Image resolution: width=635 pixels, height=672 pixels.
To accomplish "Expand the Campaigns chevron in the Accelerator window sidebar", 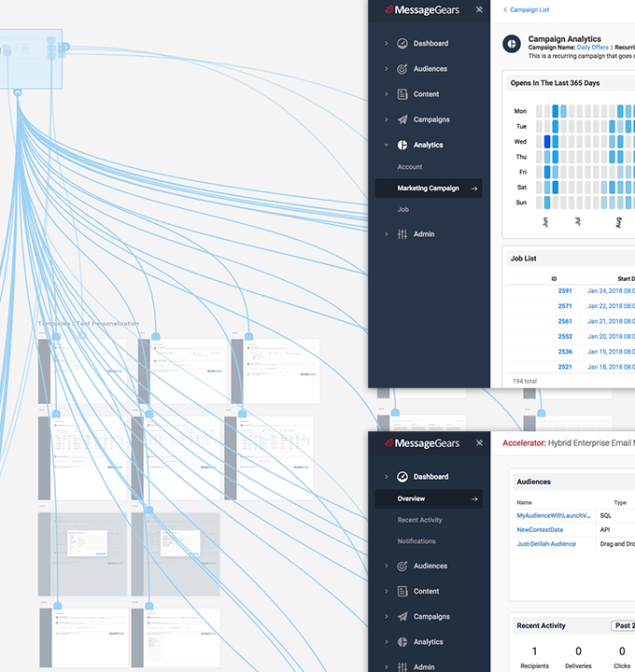I will [x=386, y=617].
